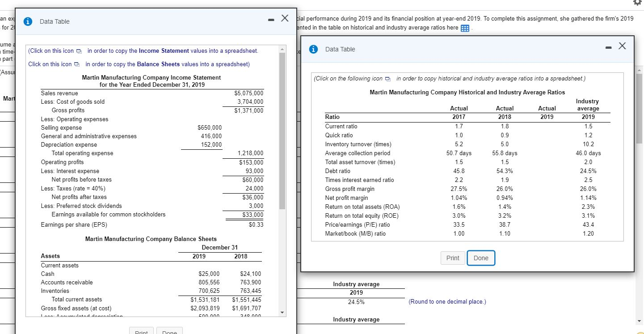The height and width of the screenshot is (334, 644).
Task: Select industry average collection period 46.0 days
Action: [589, 153]
